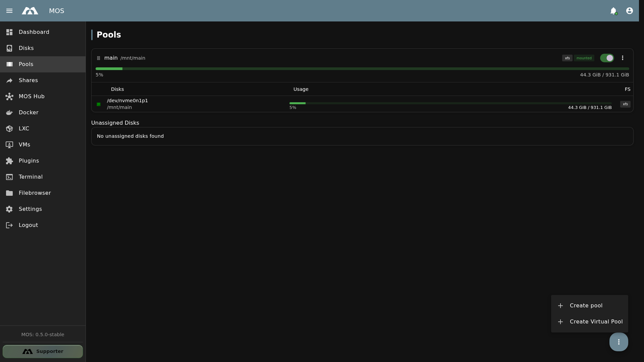Viewport: 644px width, 362px height.
Task: Open the main pool three-dot options menu
Action: point(623,58)
